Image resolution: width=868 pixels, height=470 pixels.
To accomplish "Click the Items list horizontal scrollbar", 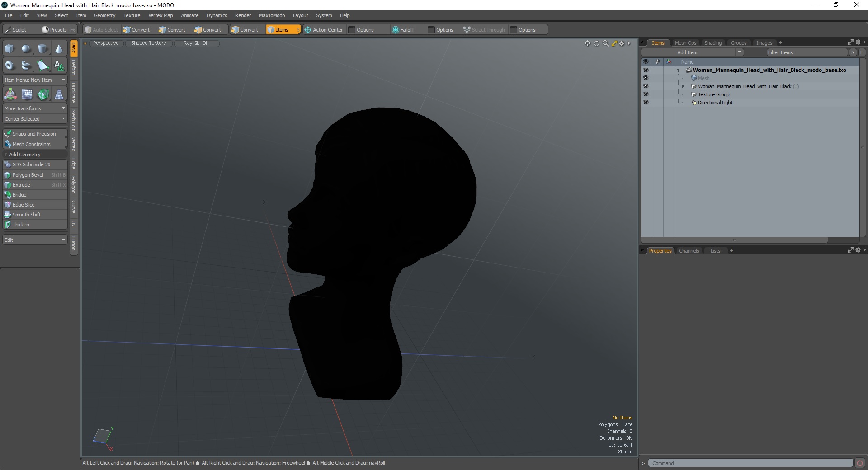I will pyautogui.click(x=734, y=240).
